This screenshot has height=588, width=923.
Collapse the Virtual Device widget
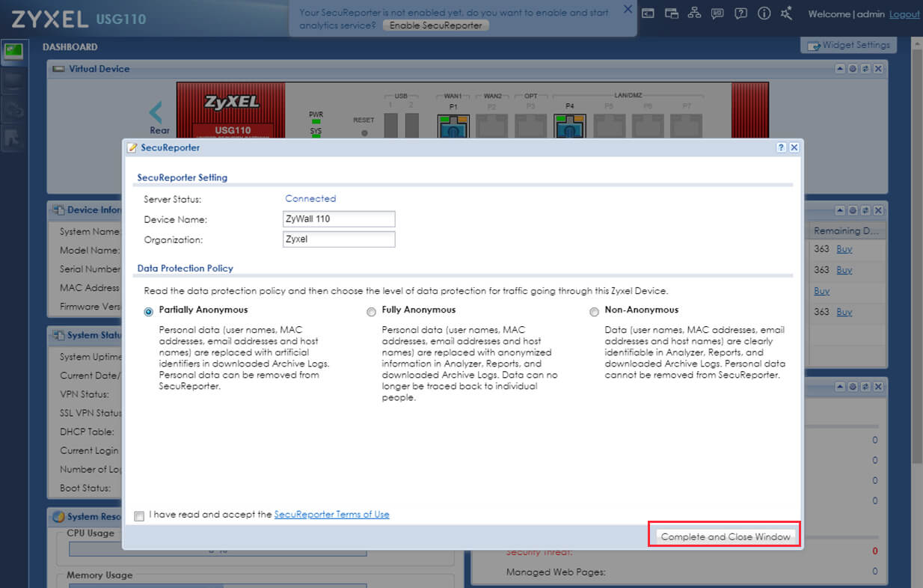tap(840, 69)
